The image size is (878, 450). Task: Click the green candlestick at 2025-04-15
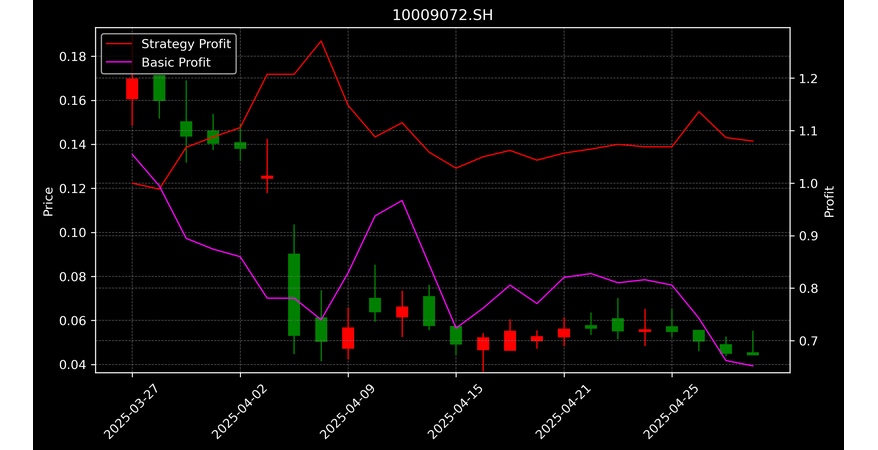pyautogui.click(x=456, y=335)
